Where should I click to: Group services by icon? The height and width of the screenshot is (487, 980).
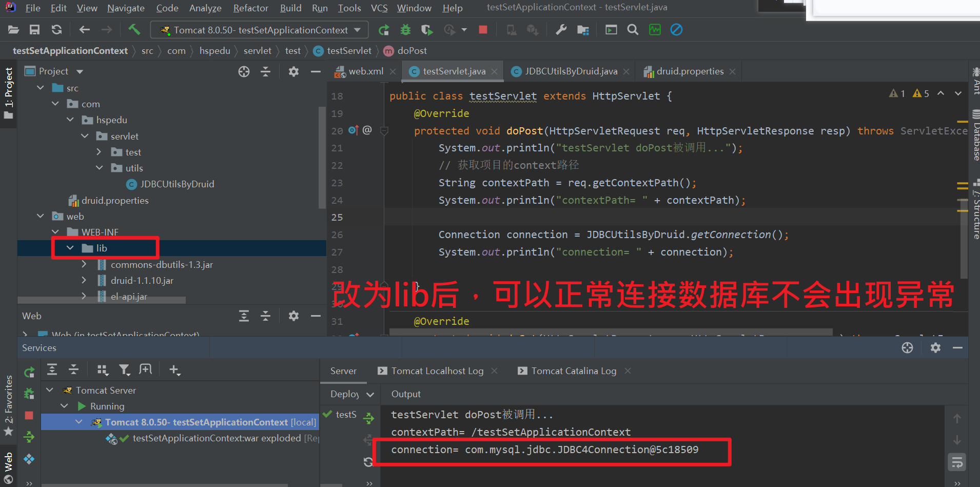(103, 369)
